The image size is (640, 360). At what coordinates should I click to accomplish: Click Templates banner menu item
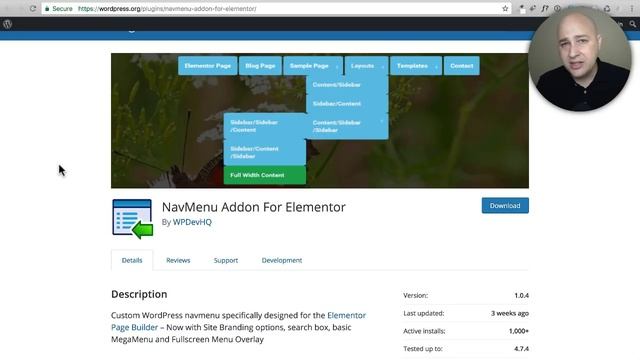416,66
